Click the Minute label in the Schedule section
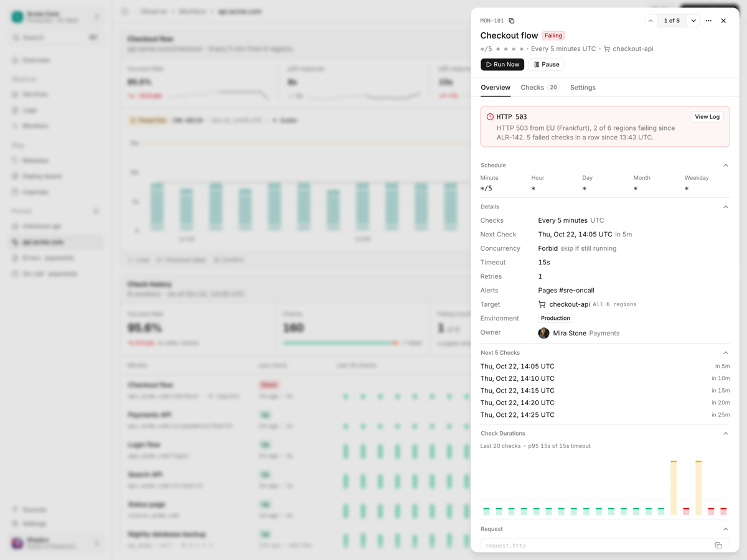This screenshot has height=560, width=747. click(489, 178)
